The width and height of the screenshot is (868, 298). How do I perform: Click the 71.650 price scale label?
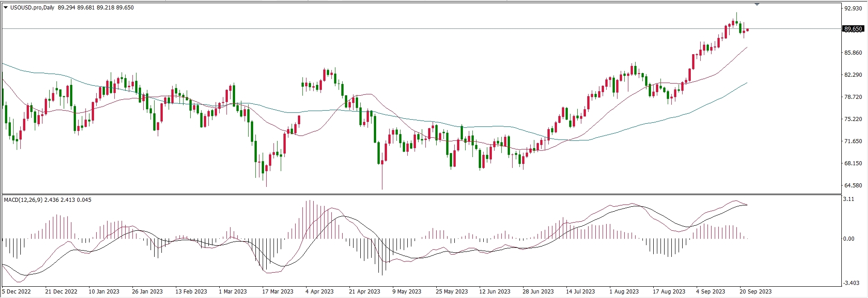click(853, 141)
